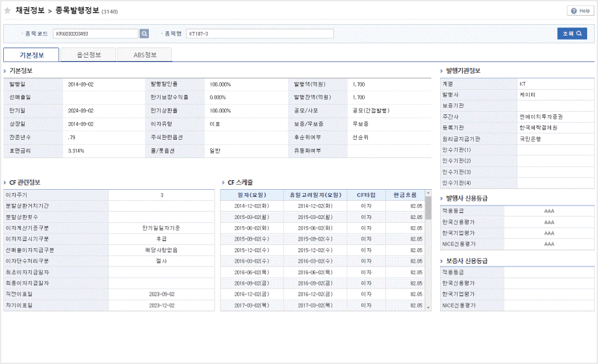Select the 2016-03-02(수) 일자 cell
This screenshot has height=364, width=598.
252,261
